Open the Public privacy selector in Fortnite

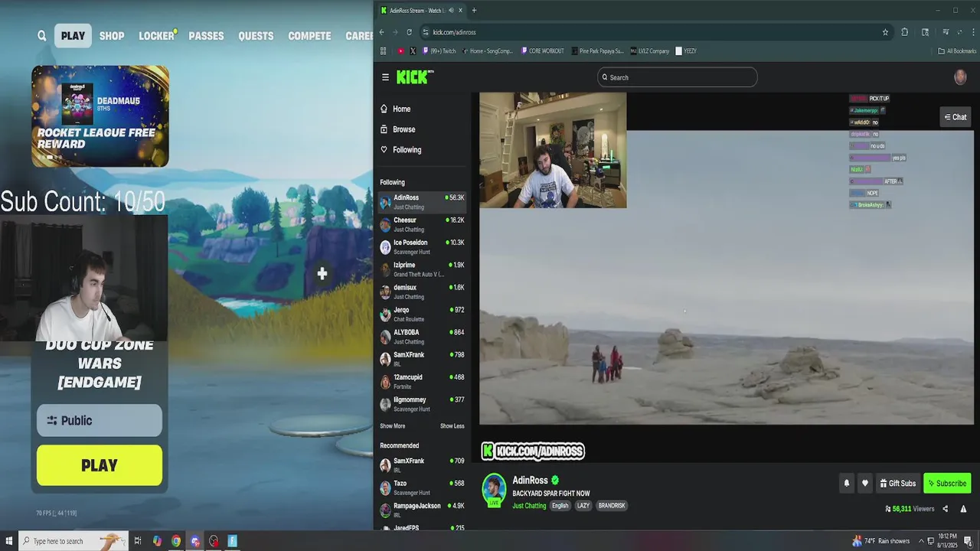tap(100, 420)
